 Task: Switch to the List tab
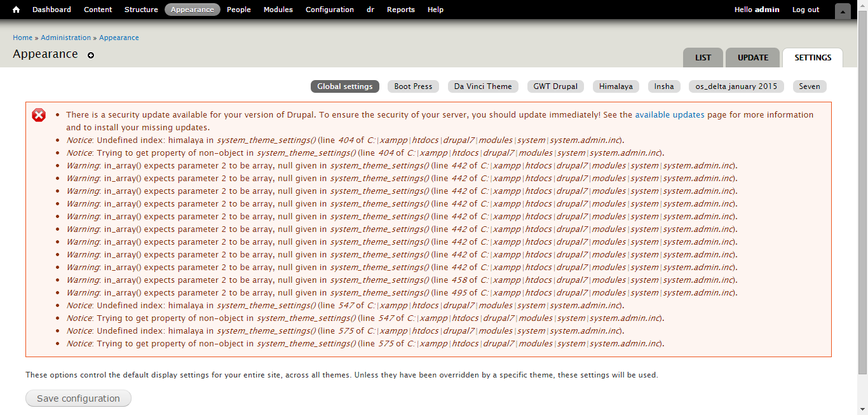coord(703,57)
